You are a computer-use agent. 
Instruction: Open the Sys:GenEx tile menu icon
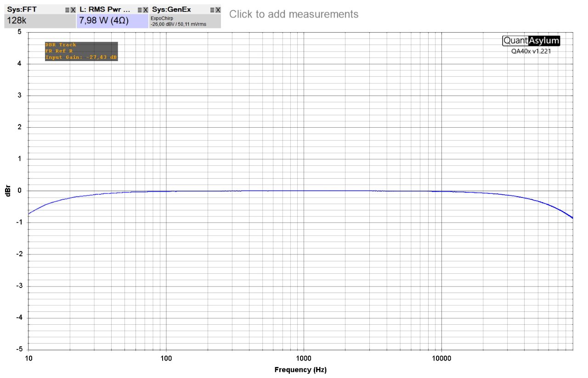pyautogui.click(x=212, y=10)
